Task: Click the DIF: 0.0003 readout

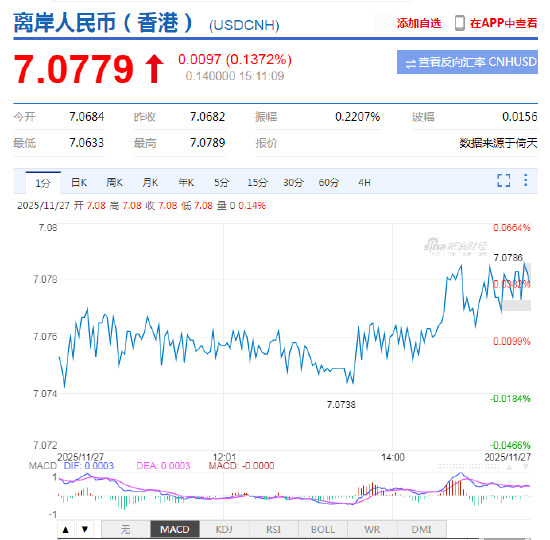Action: [x=89, y=466]
